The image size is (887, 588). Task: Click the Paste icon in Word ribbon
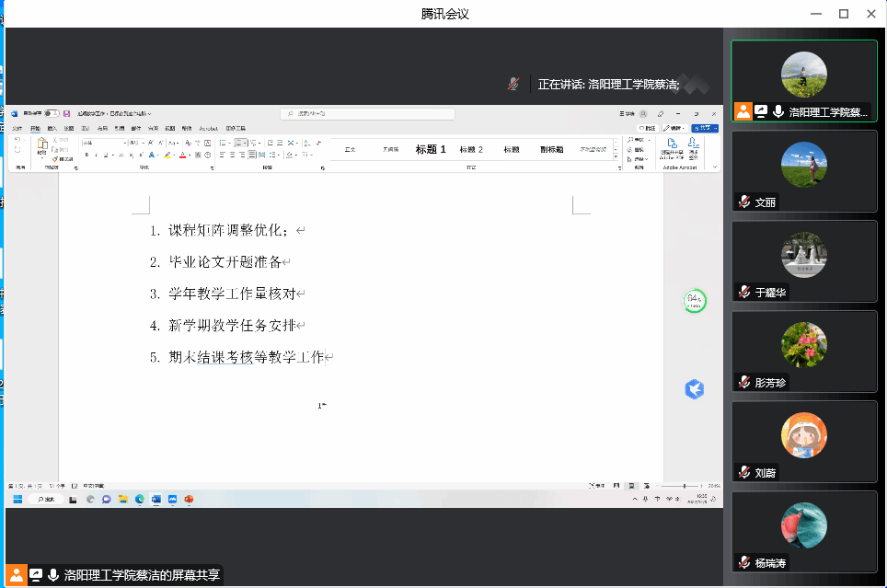41,147
